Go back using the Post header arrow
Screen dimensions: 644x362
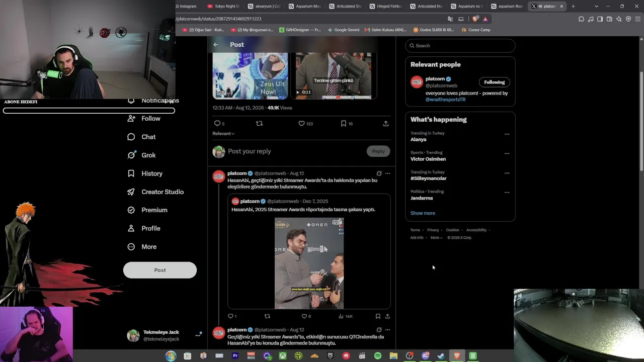click(x=216, y=45)
